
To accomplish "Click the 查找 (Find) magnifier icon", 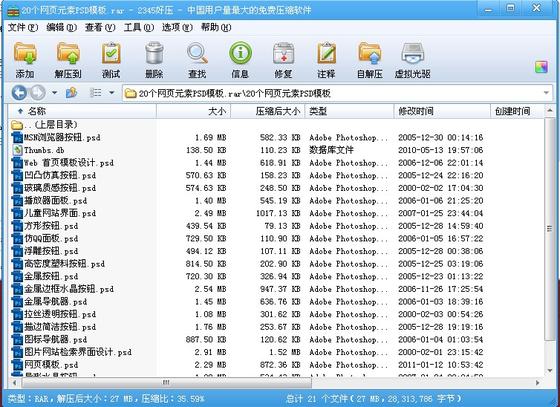I will coord(197,54).
